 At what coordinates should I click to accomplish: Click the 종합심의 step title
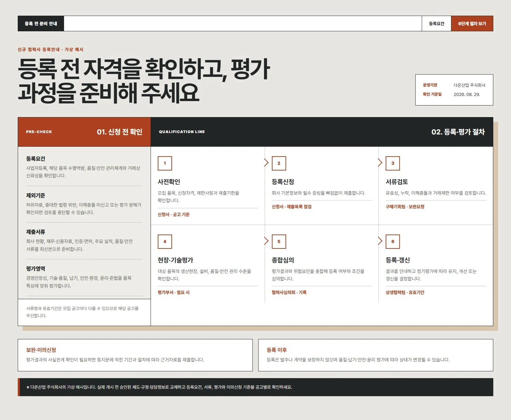coord(283,260)
